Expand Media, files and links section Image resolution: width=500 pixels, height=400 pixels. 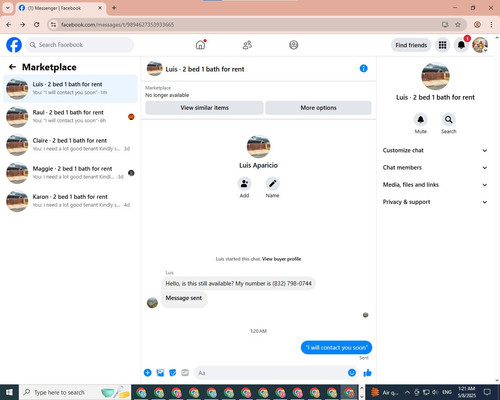[x=435, y=185]
